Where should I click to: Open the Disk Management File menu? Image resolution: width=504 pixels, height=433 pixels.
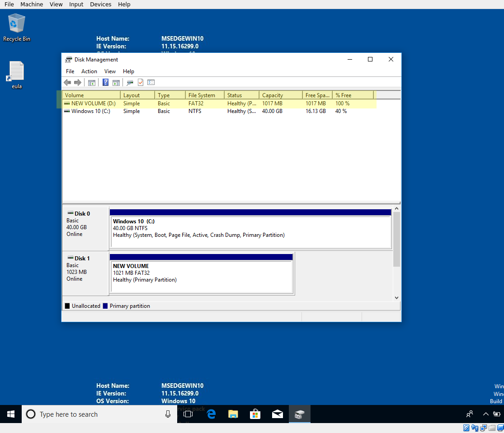point(70,71)
